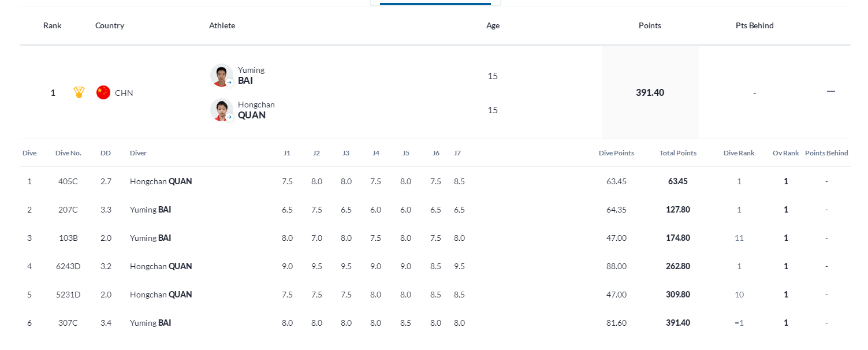Click the gold medal icon
This screenshot has height=350, width=868.
pos(79,92)
